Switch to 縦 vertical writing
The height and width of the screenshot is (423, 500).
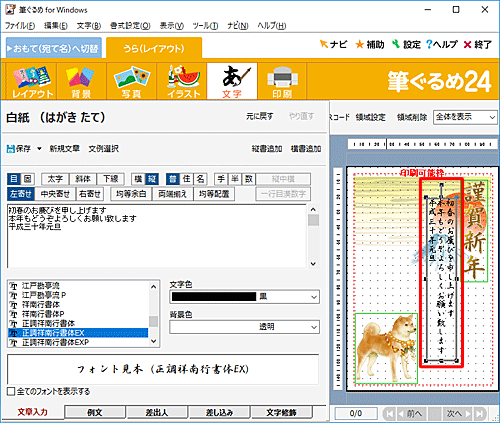pos(152,179)
